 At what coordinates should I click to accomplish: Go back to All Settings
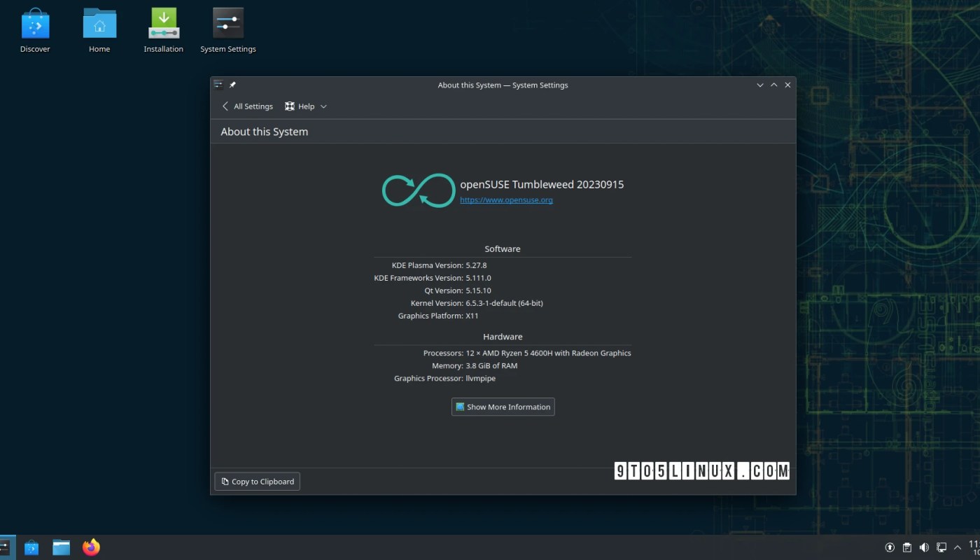click(x=247, y=106)
